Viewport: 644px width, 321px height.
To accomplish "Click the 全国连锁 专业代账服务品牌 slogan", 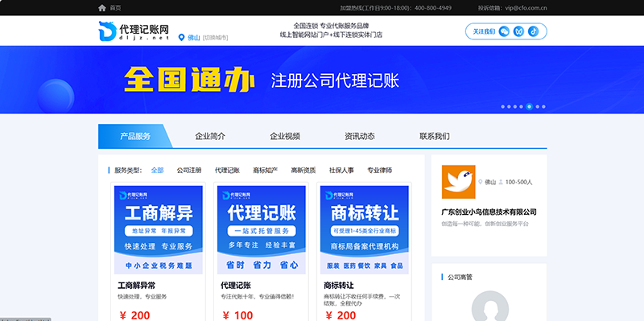I will [331, 26].
